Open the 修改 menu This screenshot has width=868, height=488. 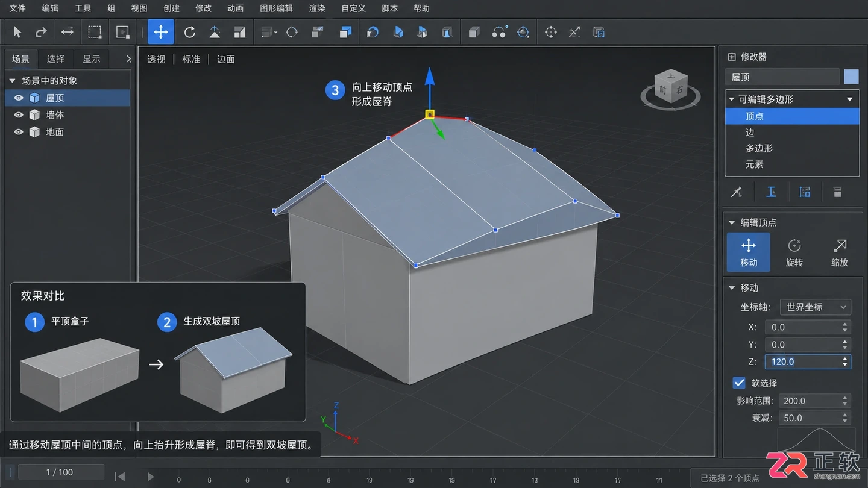pos(204,8)
